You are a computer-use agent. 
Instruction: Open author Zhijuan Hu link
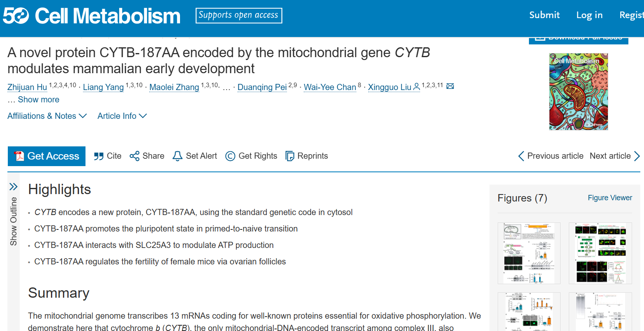pos(27,87)
